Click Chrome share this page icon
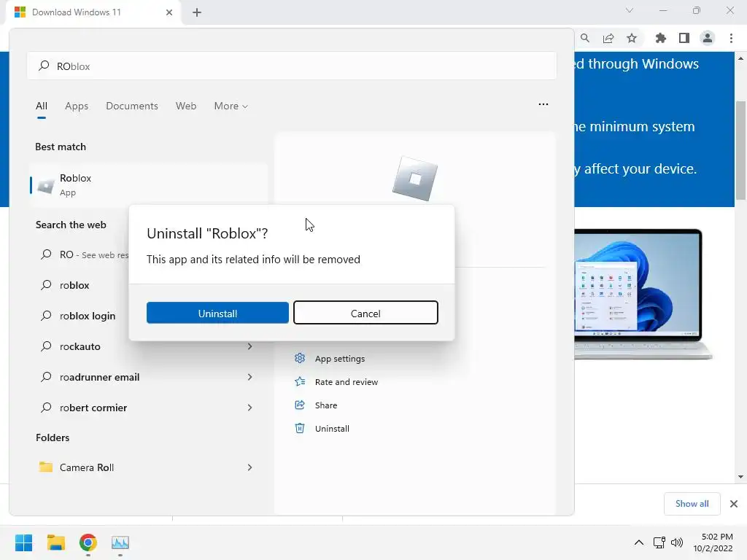The image size is (747, 560). coord(608,38)
